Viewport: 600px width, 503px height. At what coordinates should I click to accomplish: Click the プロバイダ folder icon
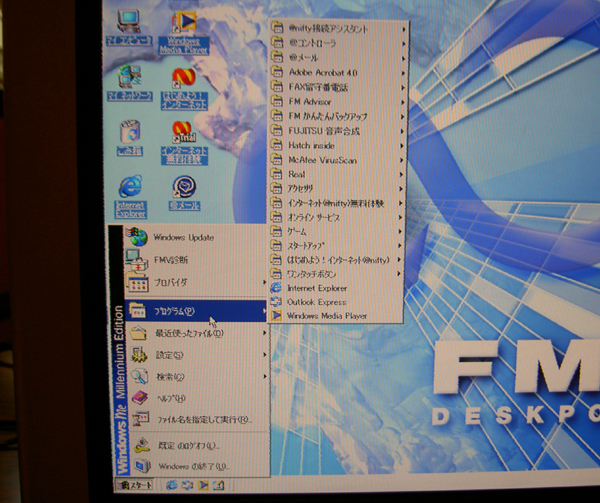[x=137, y=282]
